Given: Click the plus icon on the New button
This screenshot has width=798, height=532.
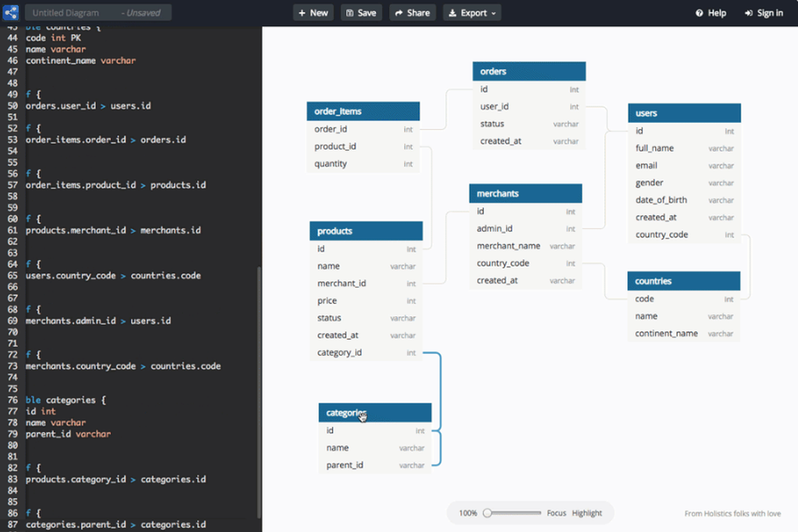Looking at the screenshot, I should click(302, 13).
